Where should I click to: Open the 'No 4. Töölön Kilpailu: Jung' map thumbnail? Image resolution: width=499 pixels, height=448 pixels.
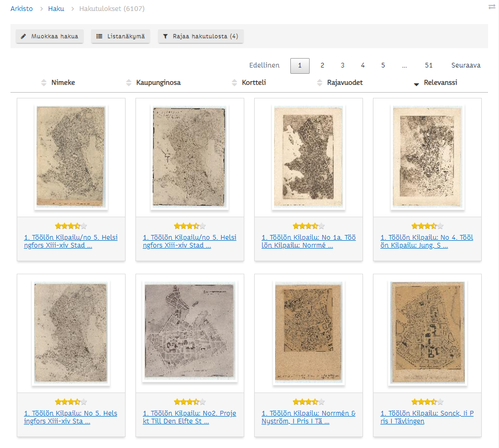[x=427, y=157]
